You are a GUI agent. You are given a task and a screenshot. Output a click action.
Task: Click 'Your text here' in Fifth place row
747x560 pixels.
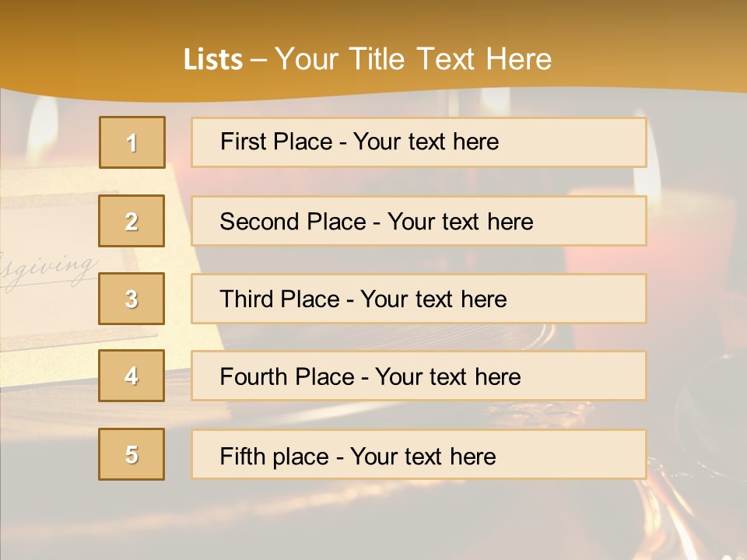pos(423,456)
